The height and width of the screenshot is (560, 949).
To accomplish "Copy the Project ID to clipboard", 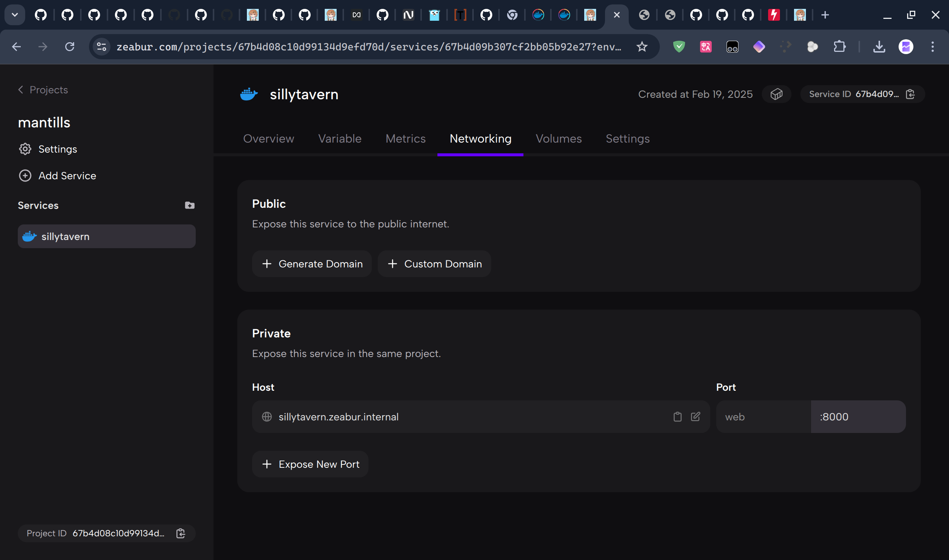I will point(181,533).
